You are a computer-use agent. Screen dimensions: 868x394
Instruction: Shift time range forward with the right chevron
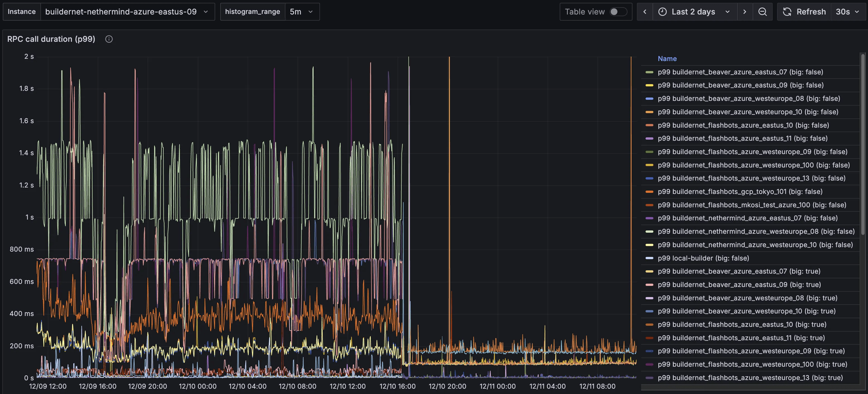[x=745, y=11]
